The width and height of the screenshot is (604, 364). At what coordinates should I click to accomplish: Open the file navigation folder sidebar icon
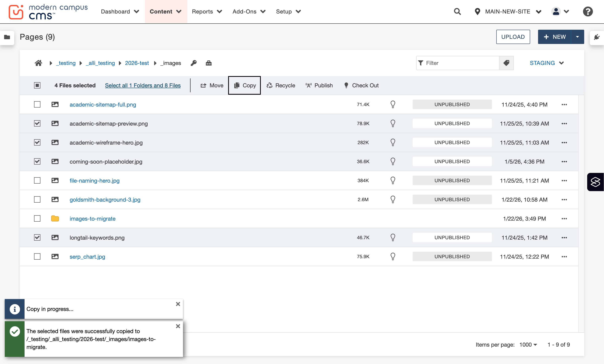click(x=7, y=37)
